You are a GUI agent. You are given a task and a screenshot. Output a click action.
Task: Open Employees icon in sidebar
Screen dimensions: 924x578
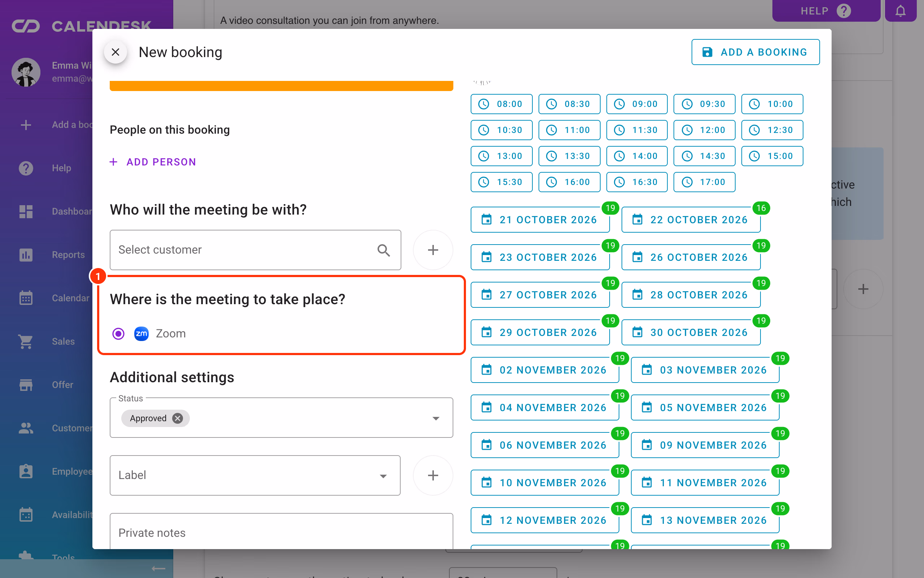click(26, 471)
